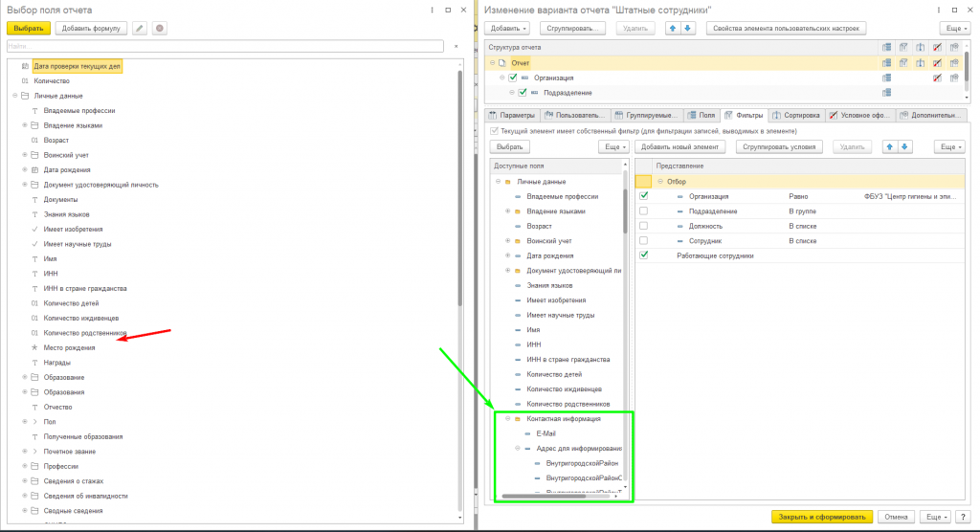Collapse Адрес для информирования in the available fields
Screen dimensions: 980x532
(x=518, y=448)
